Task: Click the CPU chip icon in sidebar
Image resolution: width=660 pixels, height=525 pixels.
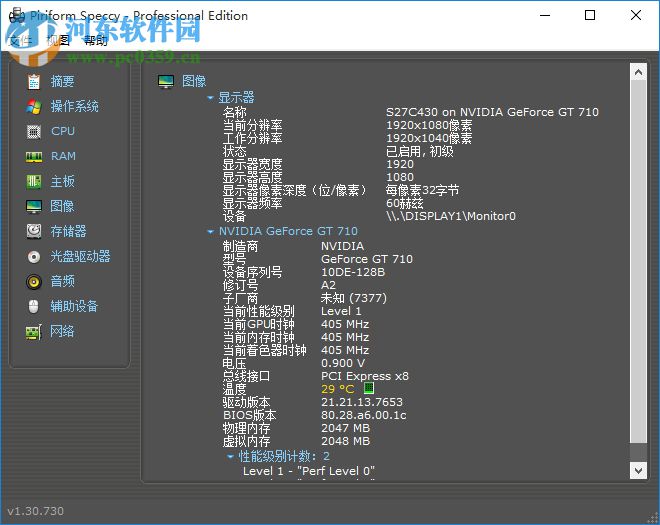Action: click(x=34, y=132)
